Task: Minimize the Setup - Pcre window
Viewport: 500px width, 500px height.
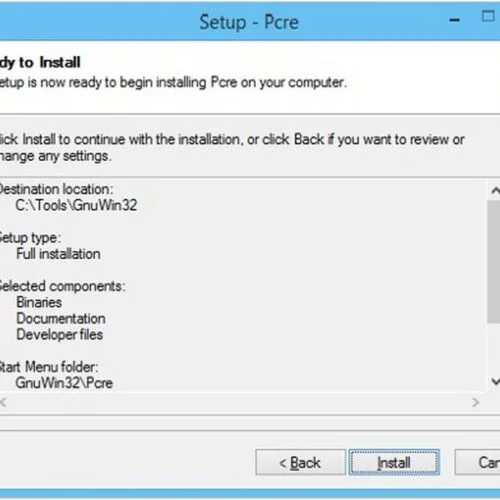Action: (454, 20)
